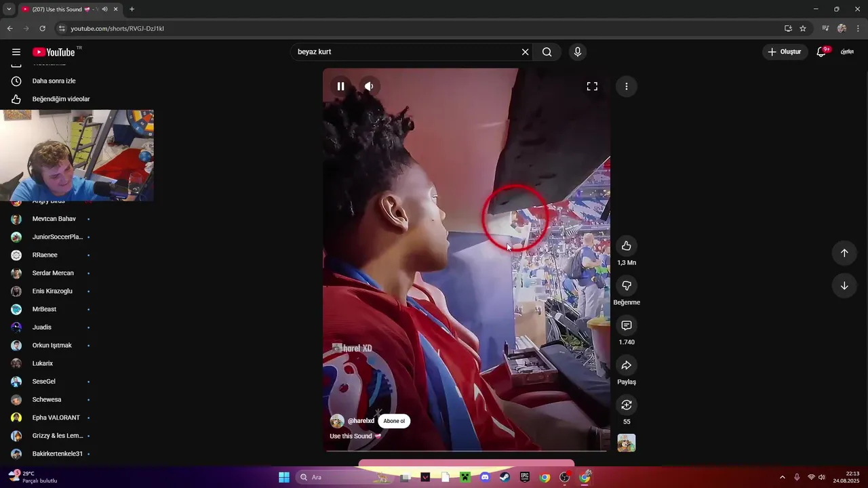Install app icon in address bar
The image size is (868, 488).
pos(788,28)
